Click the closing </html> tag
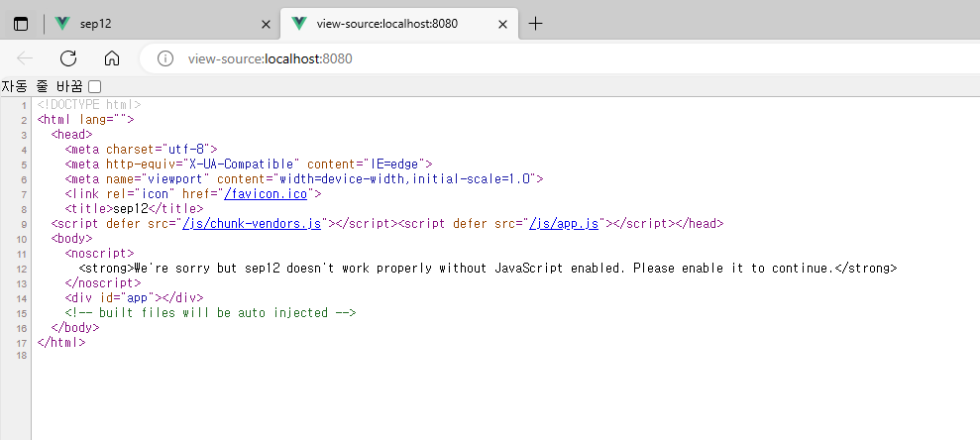The width and height of the screenshot is (980, 440). tap(61, 343)
